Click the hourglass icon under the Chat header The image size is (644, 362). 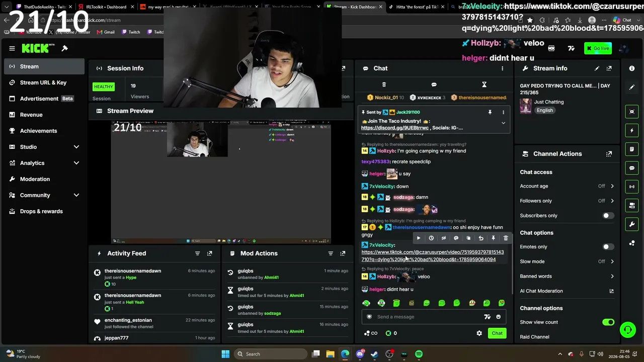(484, 84)
